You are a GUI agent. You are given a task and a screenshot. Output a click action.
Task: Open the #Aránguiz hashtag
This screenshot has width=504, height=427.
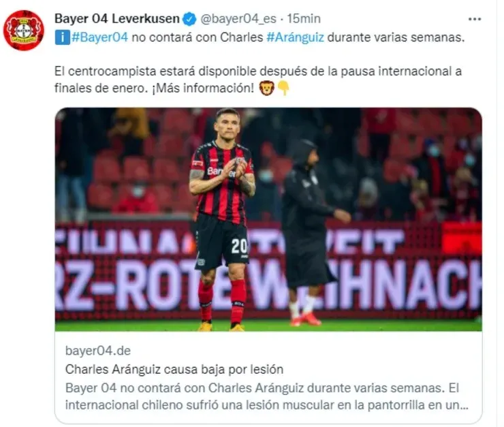coord(295,37)
